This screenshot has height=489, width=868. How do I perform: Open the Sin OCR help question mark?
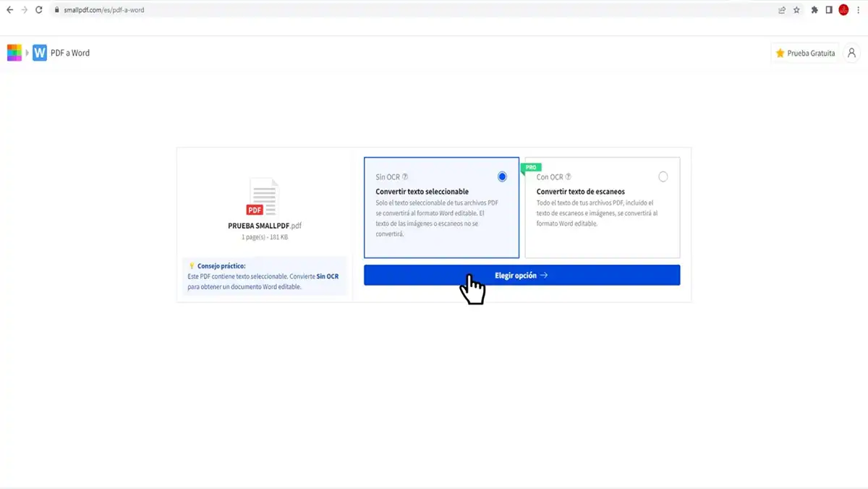(405, 176)
